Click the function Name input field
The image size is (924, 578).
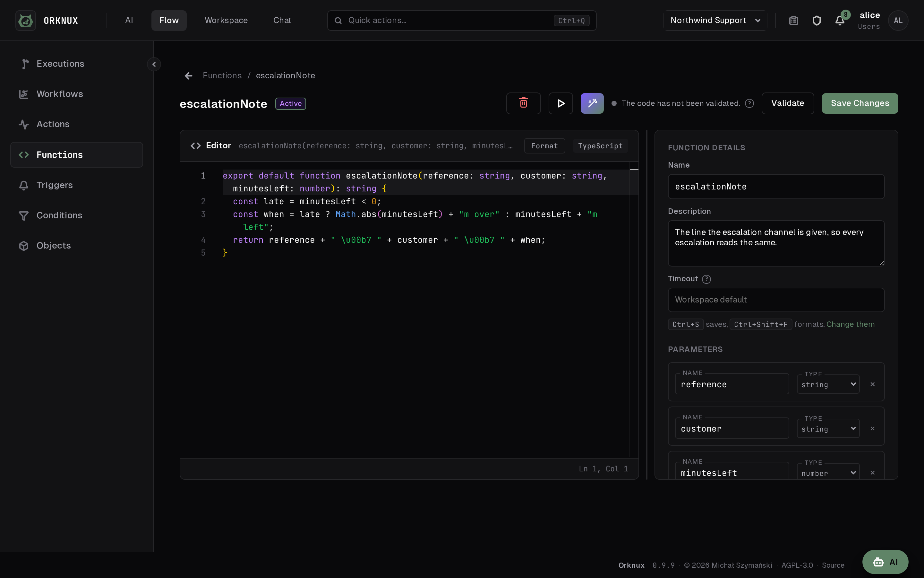pyautogui.click(x=776, y=187)
